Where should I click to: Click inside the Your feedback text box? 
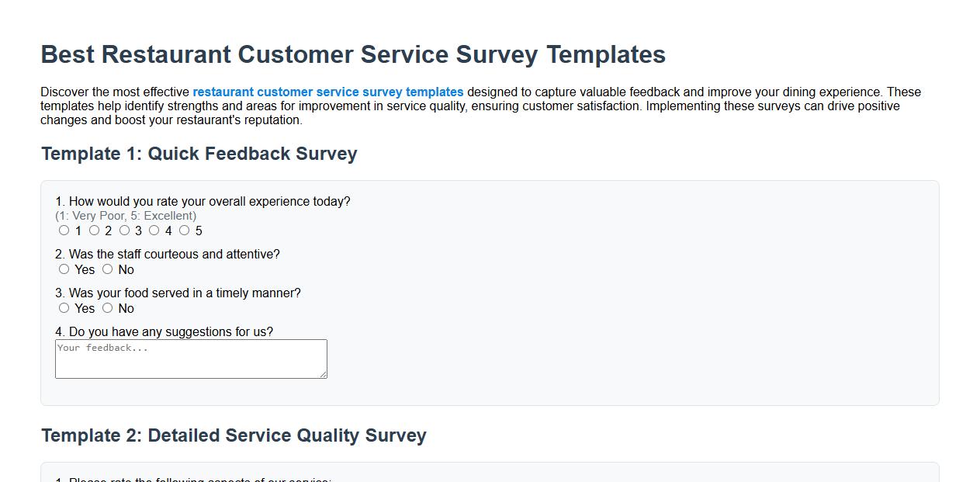point(190,359)
